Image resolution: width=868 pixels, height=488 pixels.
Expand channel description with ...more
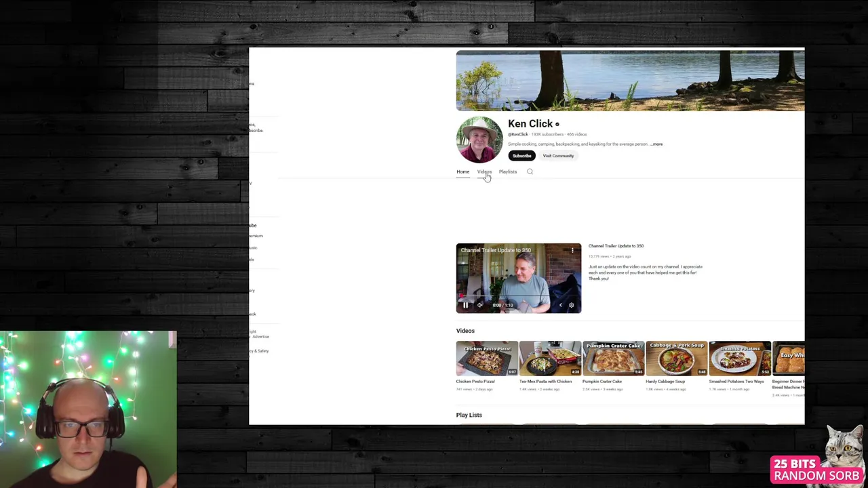coord(656,144)
